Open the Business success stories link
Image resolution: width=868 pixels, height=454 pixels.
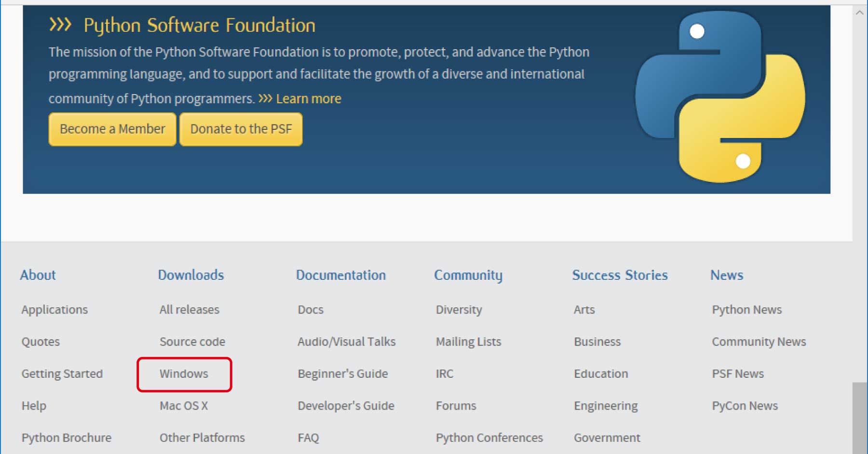597,342
